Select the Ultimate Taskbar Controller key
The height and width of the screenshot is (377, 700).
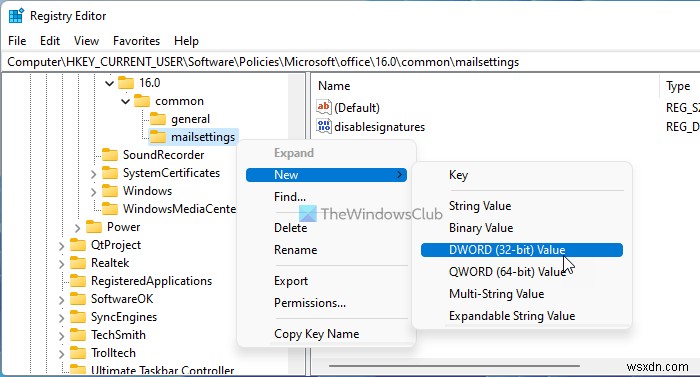click(162, 370)
